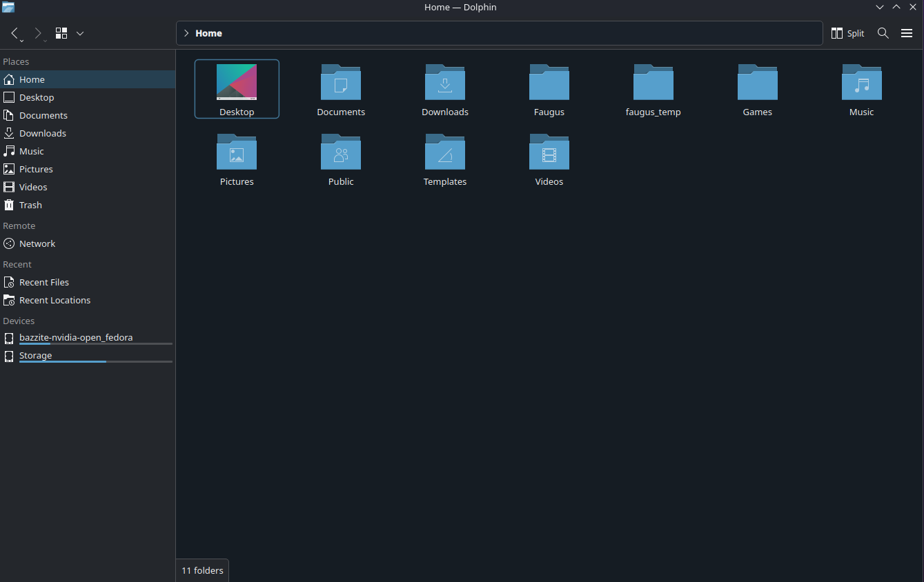
Task: Open Desktop in the Places sidebar
Action: [x=88, y=97]
